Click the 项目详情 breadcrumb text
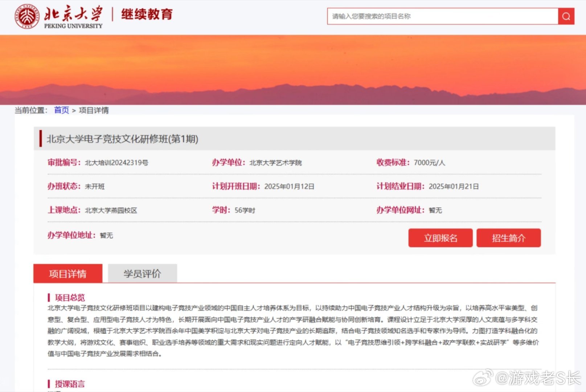This screenshot has width=586, height=392. click(x=94, y=110)
